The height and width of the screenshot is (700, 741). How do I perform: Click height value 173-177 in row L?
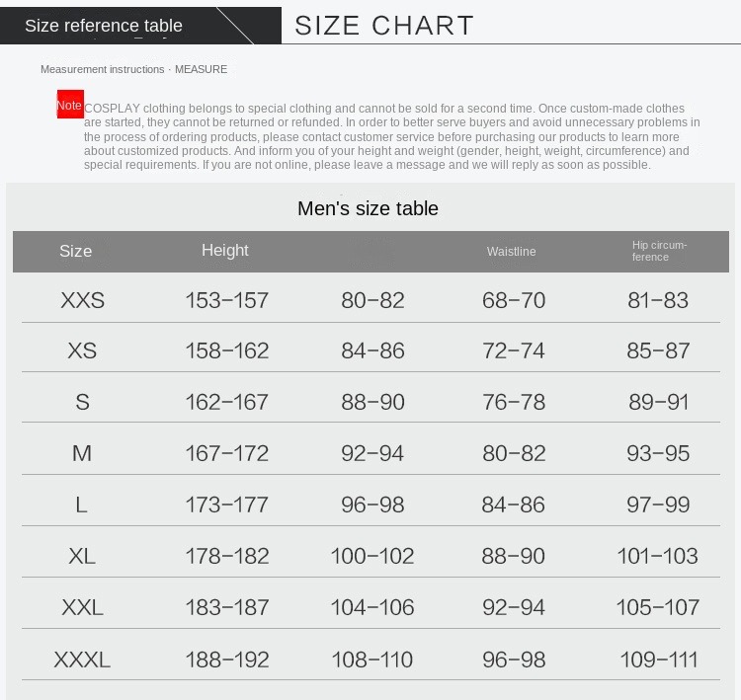click(227, 505)
